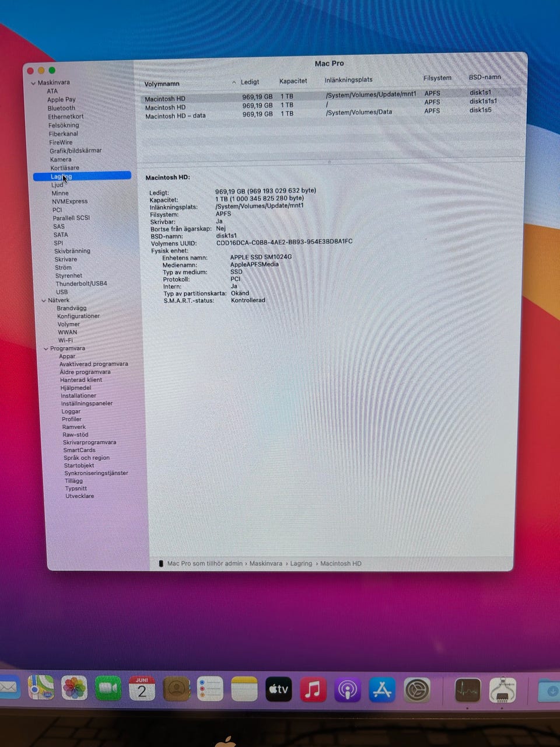
Task: Select the Macintosh HD row with disk1s1
Action: tap(330, 95)
